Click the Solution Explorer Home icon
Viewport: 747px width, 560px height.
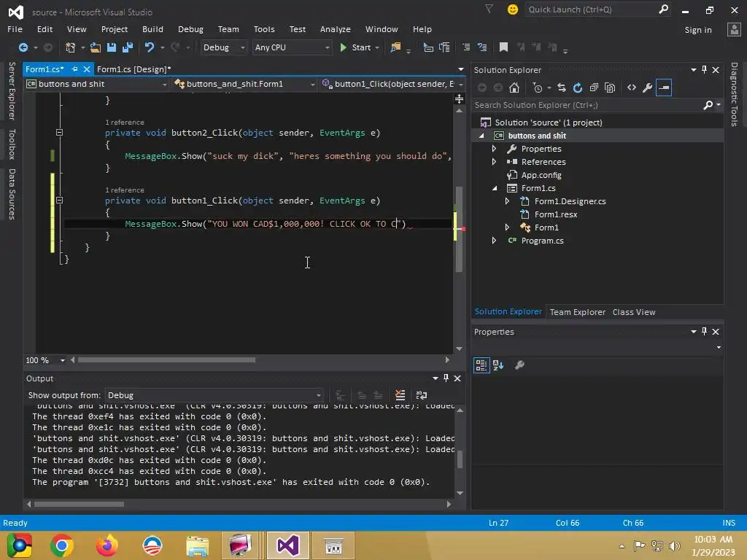pos(514,87)
